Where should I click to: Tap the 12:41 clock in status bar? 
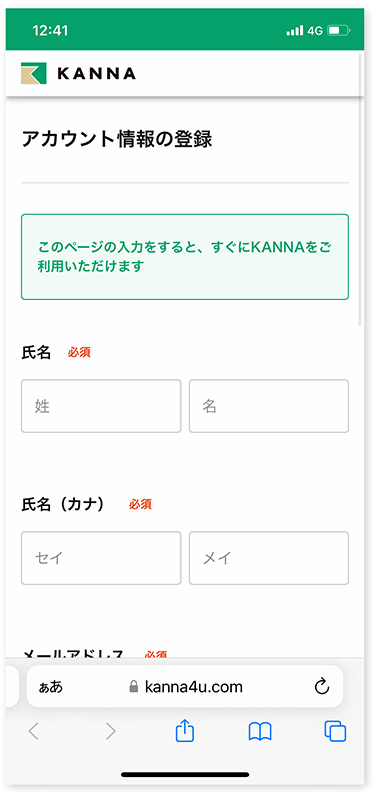pyautogui.click(x=50, y=31)
